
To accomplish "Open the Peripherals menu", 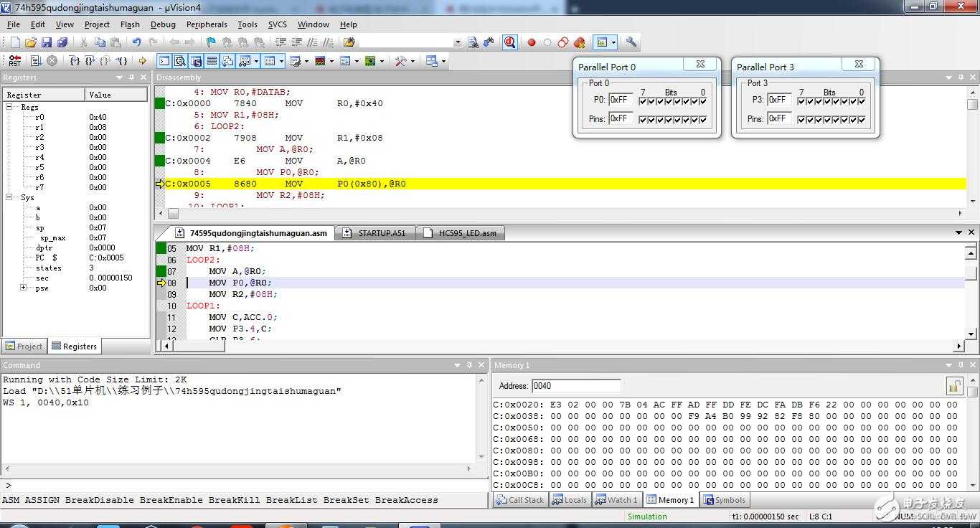I will (207, 24).
